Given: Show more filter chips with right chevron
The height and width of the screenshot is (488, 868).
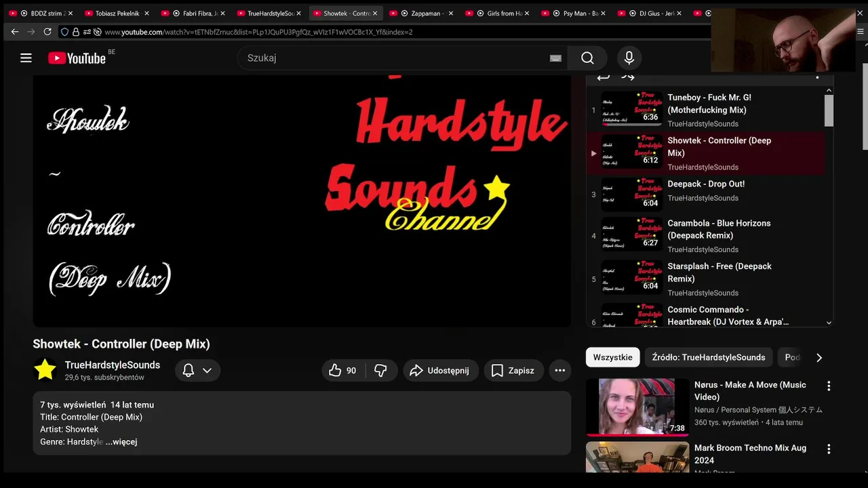Looking at the screenshot, I should click(x=819, y=358).
